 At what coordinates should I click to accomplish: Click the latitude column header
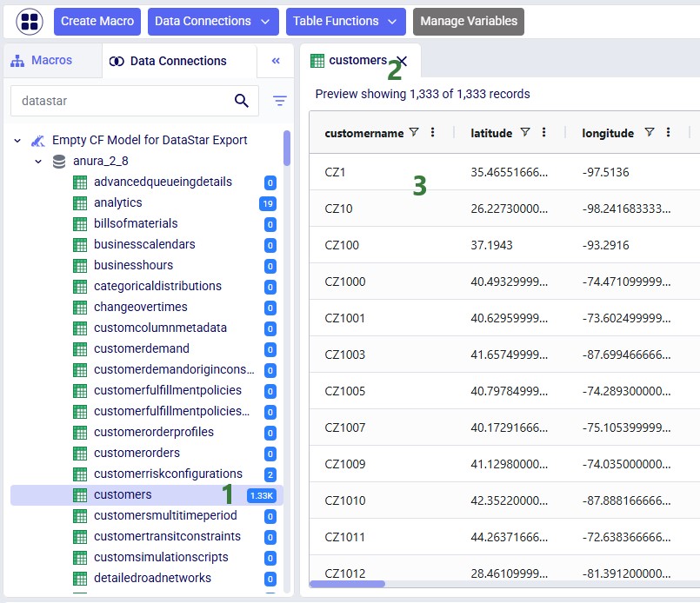tap(491, 133)
